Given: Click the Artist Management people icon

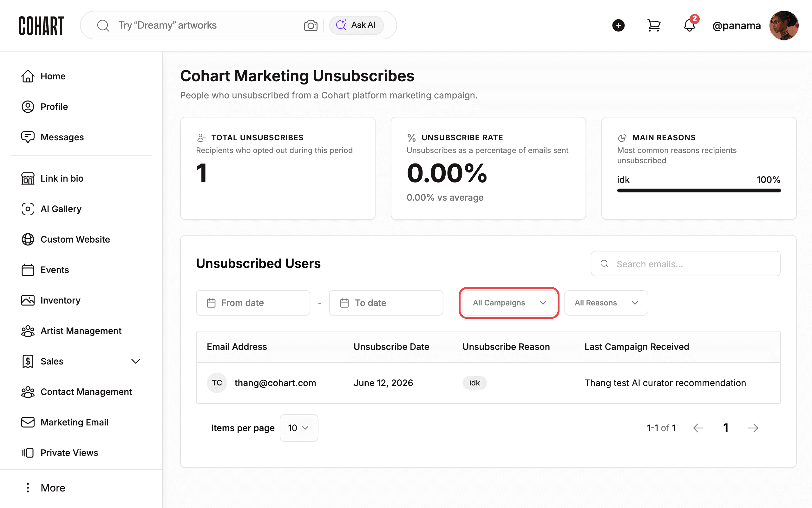Looking at the screenshot, I should [x=28, y=331].
